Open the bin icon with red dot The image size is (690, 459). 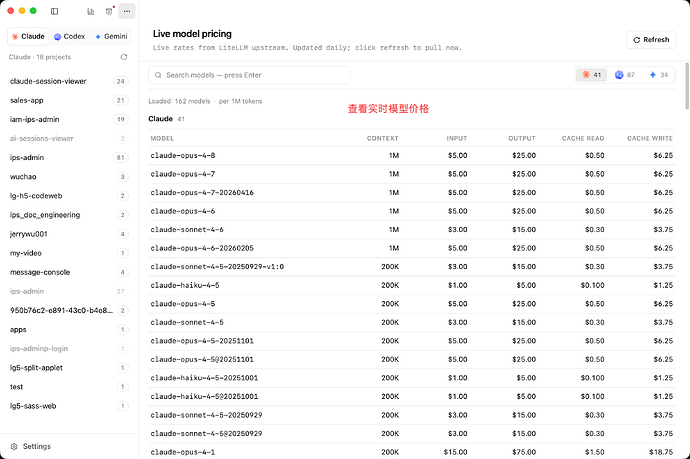109,11
